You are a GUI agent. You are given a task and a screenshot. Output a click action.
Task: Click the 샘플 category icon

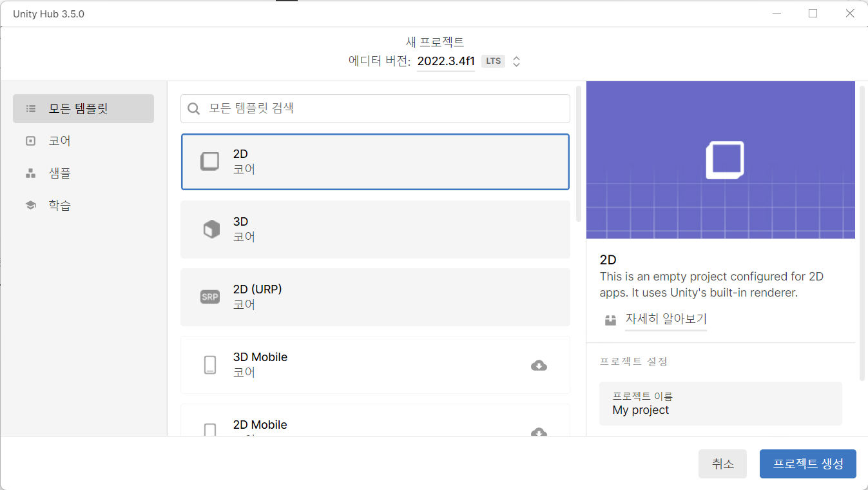[31, 173]
